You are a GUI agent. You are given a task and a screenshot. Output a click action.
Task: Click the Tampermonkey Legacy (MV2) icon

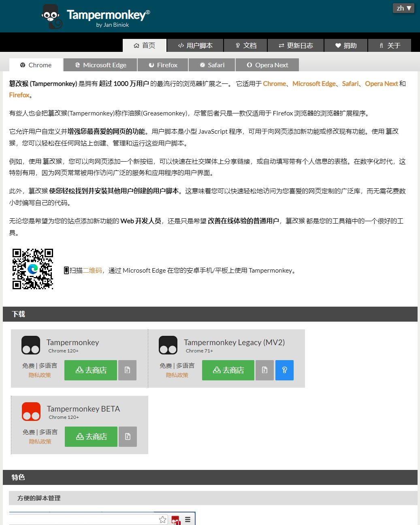tap(168, 346)
